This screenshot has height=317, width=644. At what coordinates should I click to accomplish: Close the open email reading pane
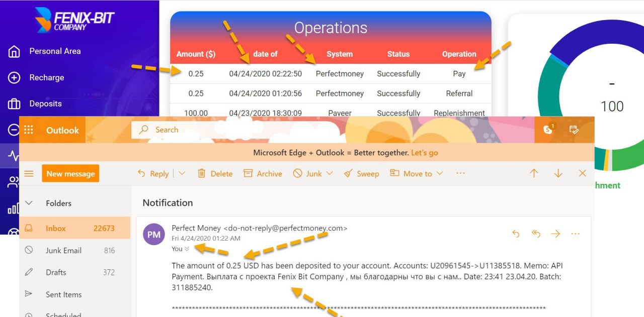click(583, 173)
